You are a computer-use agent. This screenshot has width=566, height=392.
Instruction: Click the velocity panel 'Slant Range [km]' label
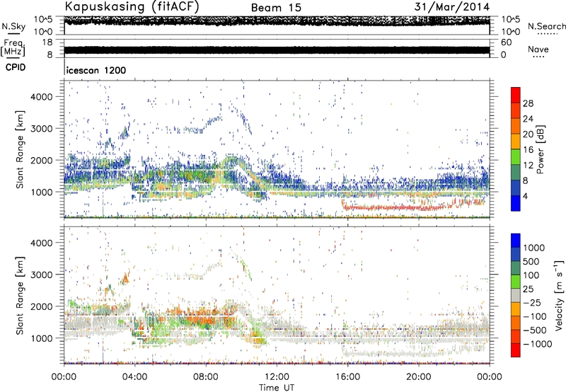point(20,296)
